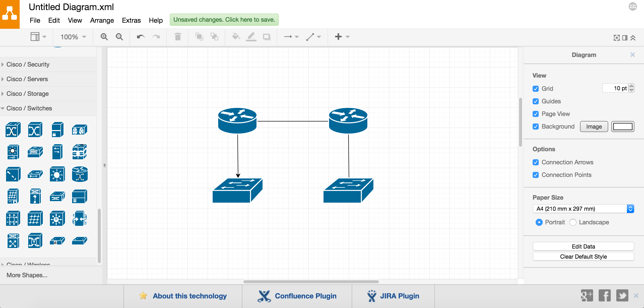Open the paper size A4 dropdown
Viewport: 644px width, 308px height.
pyautogui.click(x=583, y=209)
